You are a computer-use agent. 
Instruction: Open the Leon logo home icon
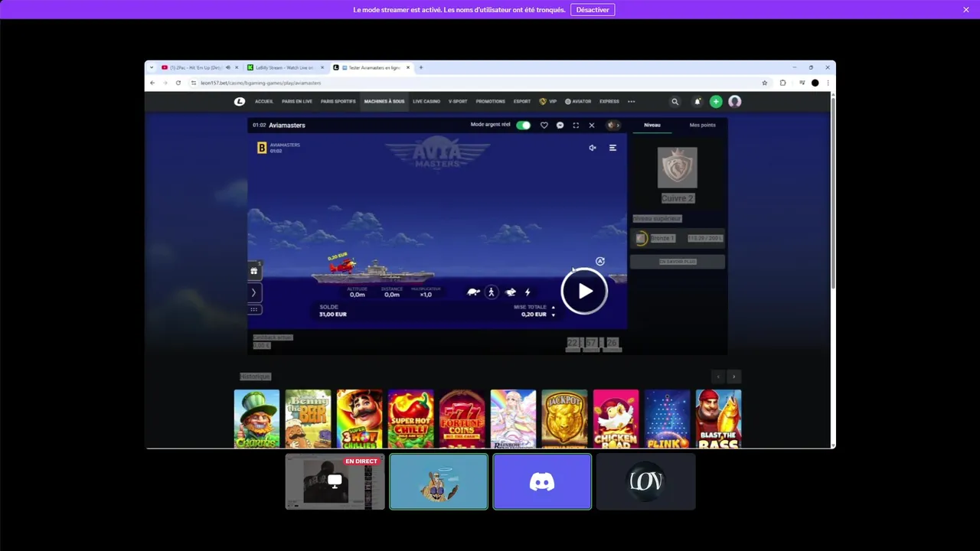pos(240,101)
